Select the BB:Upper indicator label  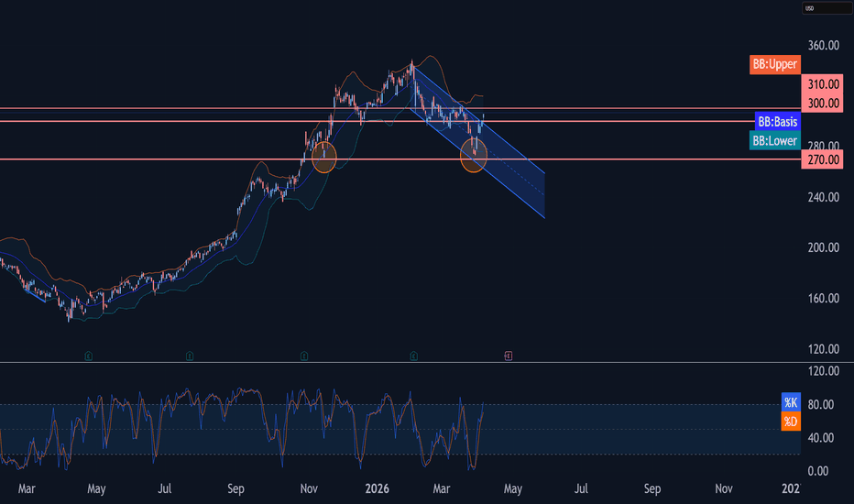coord(775,64)
